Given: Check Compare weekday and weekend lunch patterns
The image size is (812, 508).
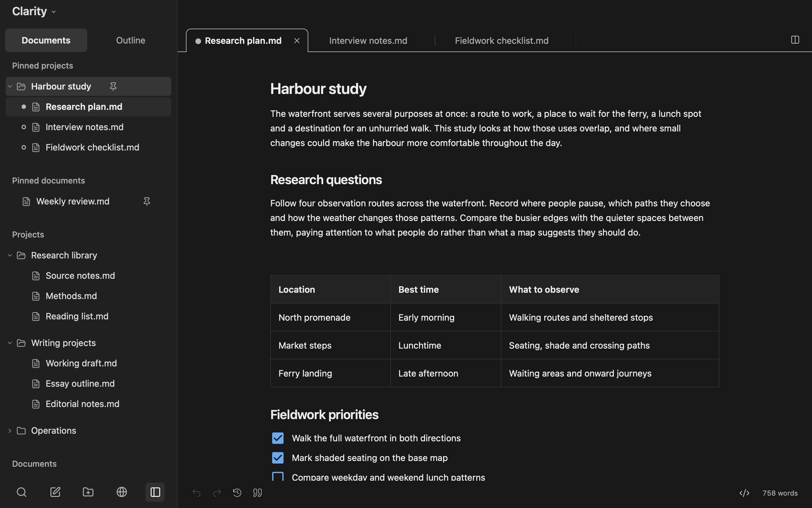Looking at the screenshot, I should [278, 477].
